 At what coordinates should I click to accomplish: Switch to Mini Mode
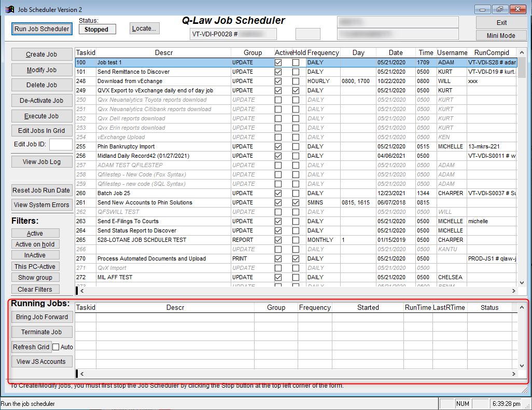pos(501,36)
